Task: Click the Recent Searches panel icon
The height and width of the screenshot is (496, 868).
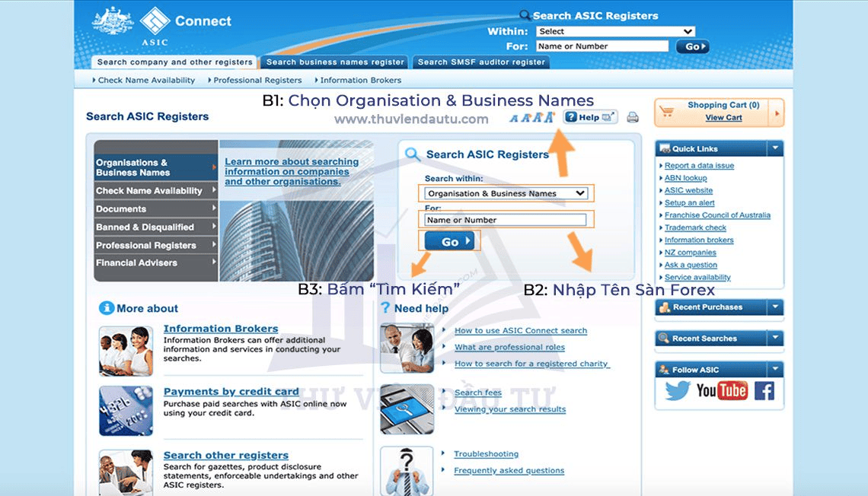Action: pyautogui.click(x=664, y=338)
